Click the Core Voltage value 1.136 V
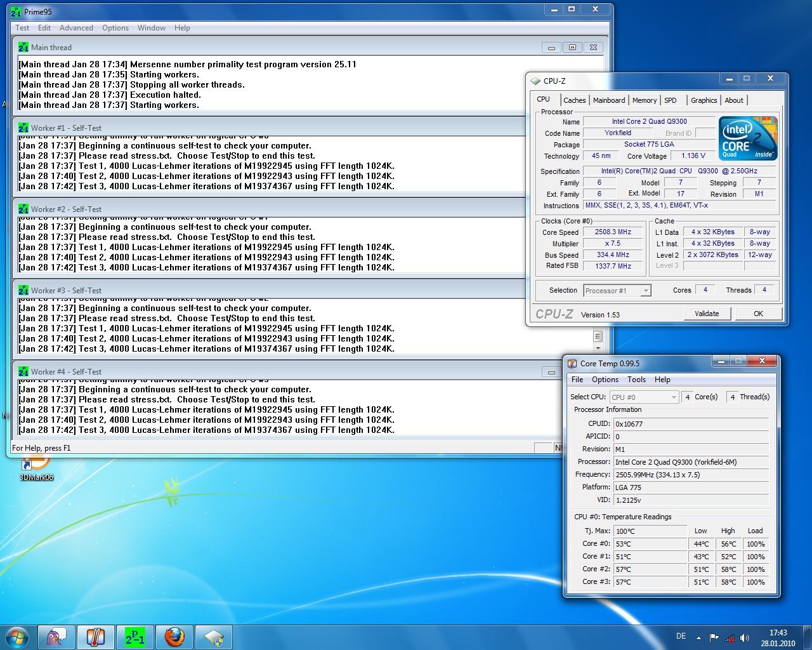 (x=693, y=156)
